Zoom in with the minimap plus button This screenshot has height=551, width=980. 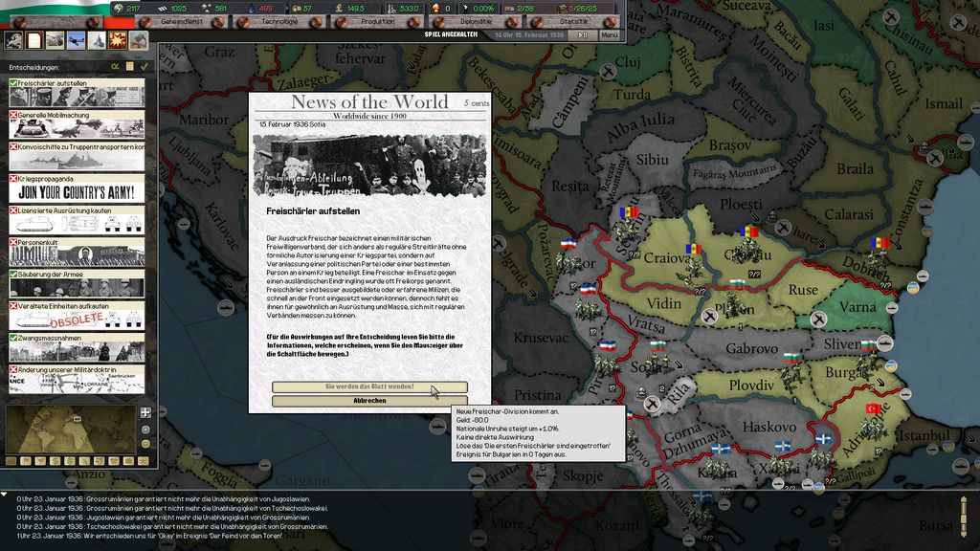pyautogui.click(x=145, y=412)
